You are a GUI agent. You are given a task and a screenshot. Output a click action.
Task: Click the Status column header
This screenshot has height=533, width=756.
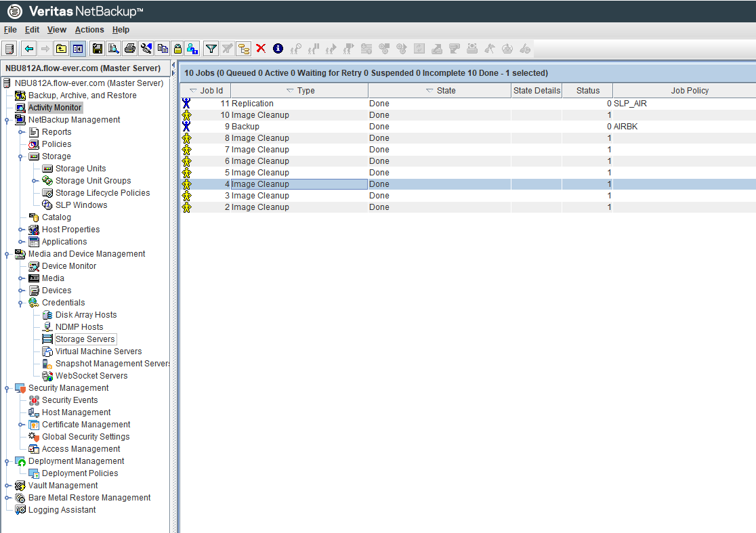[x=588, y=91]
